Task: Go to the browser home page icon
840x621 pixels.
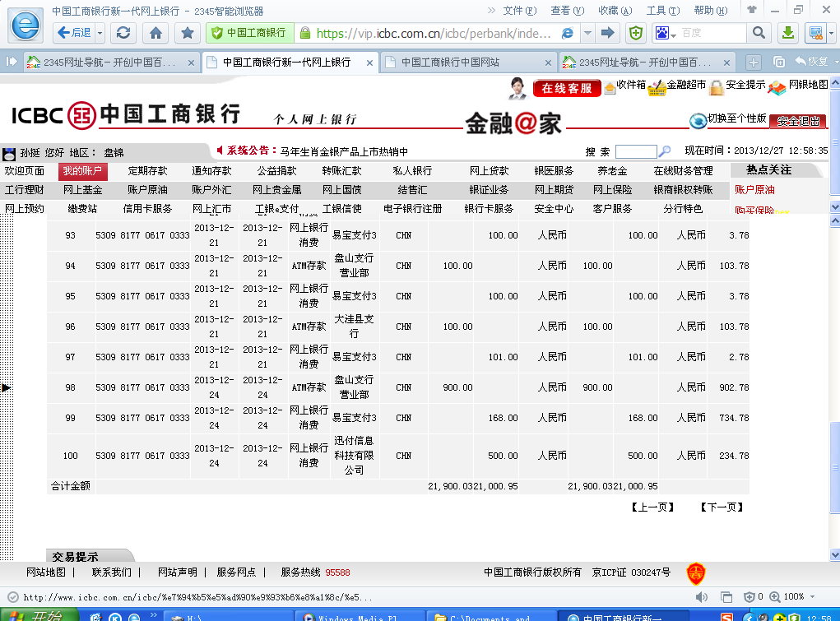Action: click(x=155, y=33)
